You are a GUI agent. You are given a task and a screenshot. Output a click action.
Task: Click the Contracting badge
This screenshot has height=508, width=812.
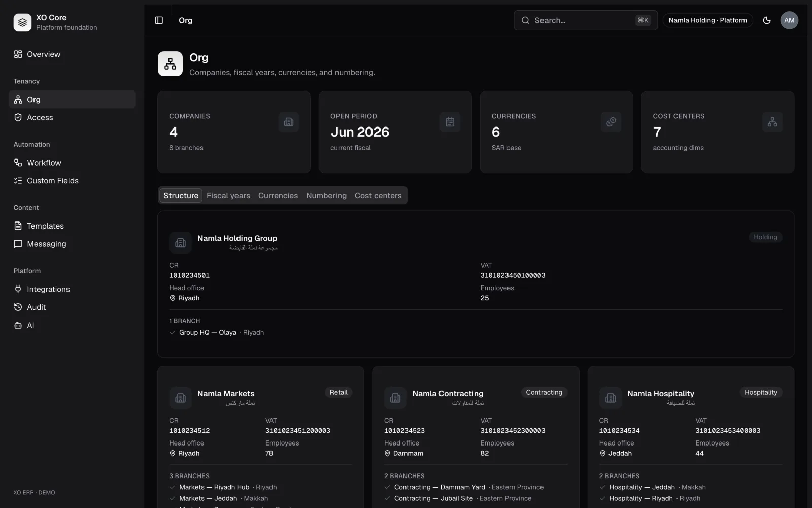pyautogui.click(x=544, y=392)
